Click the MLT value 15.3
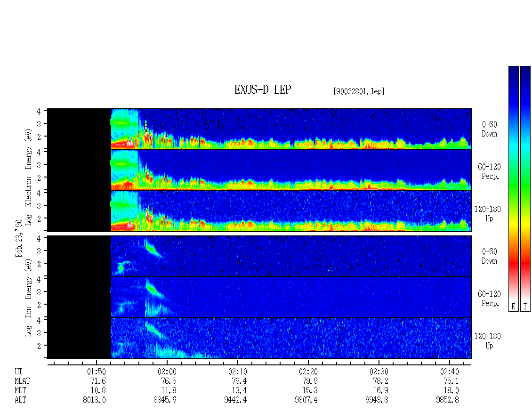 coord(310,391)
